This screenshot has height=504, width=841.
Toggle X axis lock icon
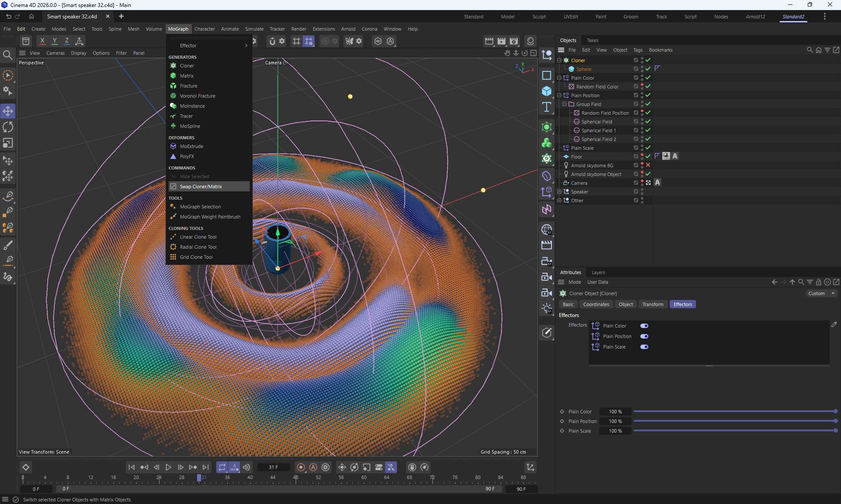(42, 41)
